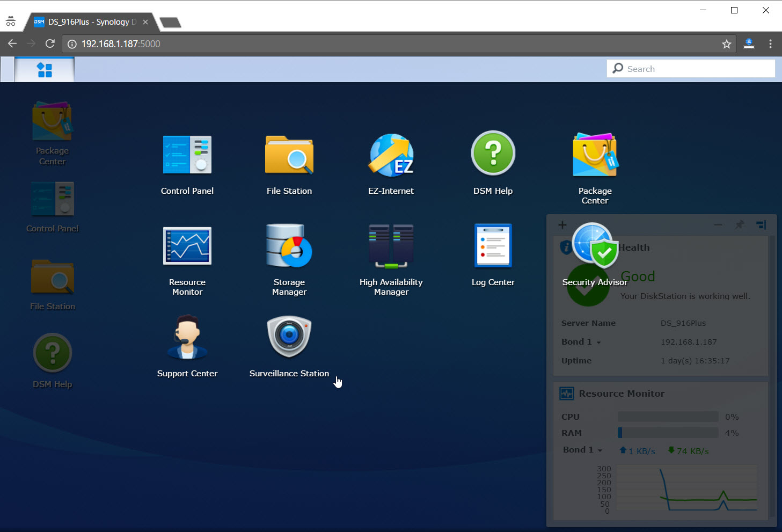The image size is (782, 532).
Task: Open DSM Help in the menu grid
Action: point(493,164)
